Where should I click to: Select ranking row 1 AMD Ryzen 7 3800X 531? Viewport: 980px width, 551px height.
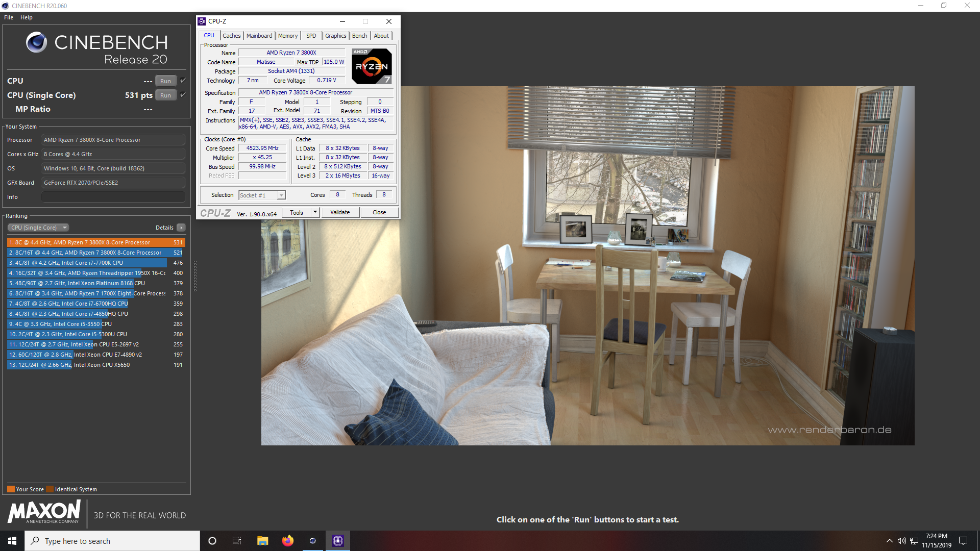(96, 242)
